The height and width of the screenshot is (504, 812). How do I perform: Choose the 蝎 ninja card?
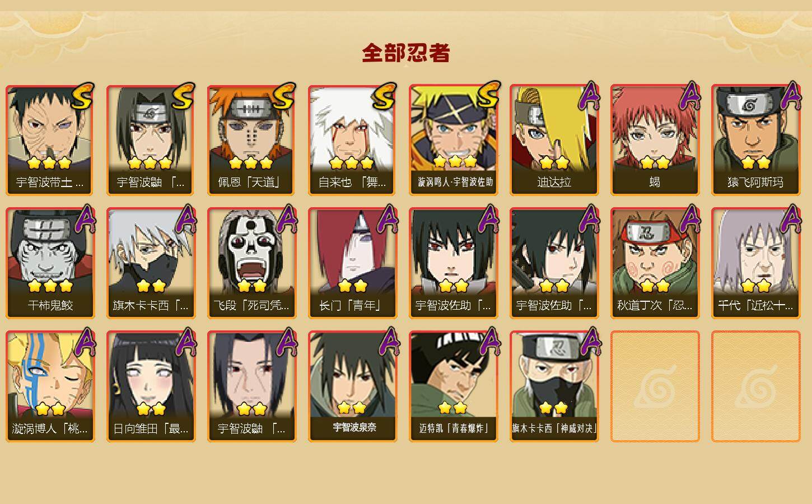coord(655,140)
